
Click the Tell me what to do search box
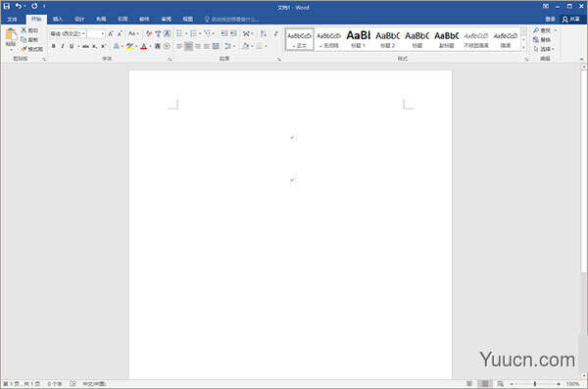point(232,20)
